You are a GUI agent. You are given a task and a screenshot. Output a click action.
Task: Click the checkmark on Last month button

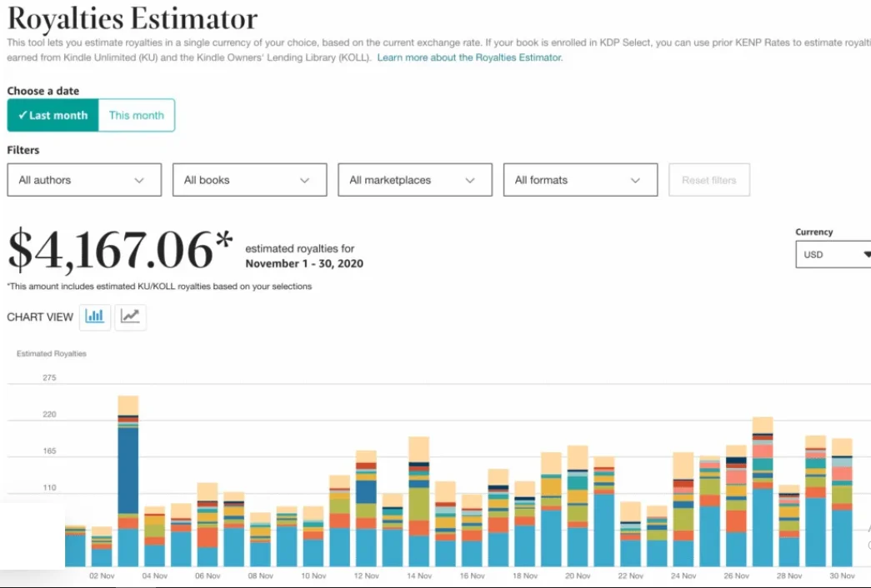pyautogui.click(x=23, y=115)
